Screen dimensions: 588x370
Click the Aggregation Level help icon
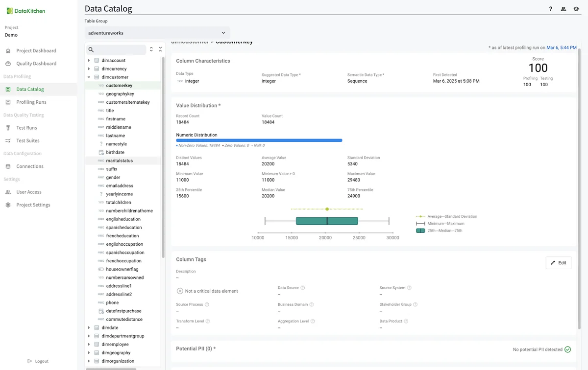[x=313, y=321]
